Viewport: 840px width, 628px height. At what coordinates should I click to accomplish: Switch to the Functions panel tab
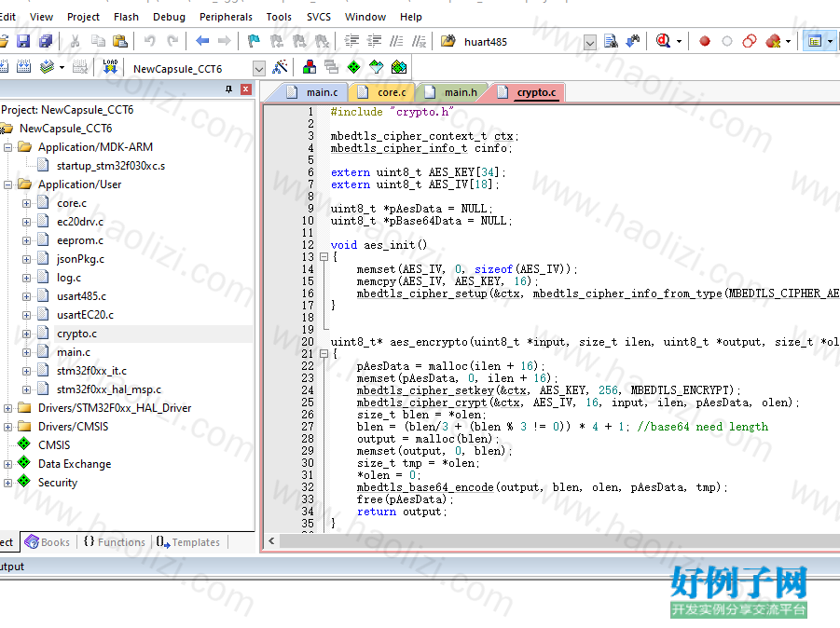[x=114, y=542]
